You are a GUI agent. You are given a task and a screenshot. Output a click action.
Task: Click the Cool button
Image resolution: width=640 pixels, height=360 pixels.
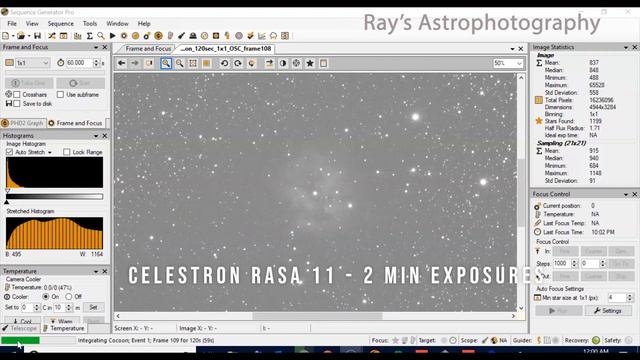tap(22, 321)
